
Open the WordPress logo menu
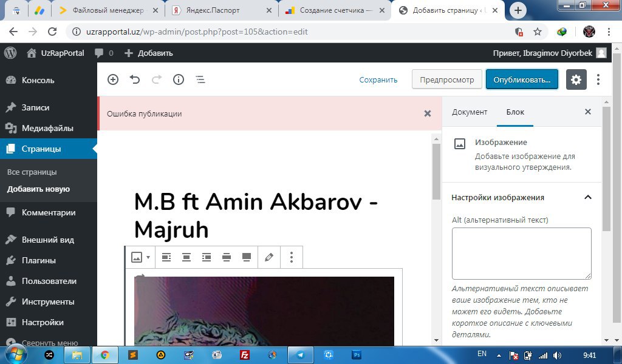click(x=10, y=53)
